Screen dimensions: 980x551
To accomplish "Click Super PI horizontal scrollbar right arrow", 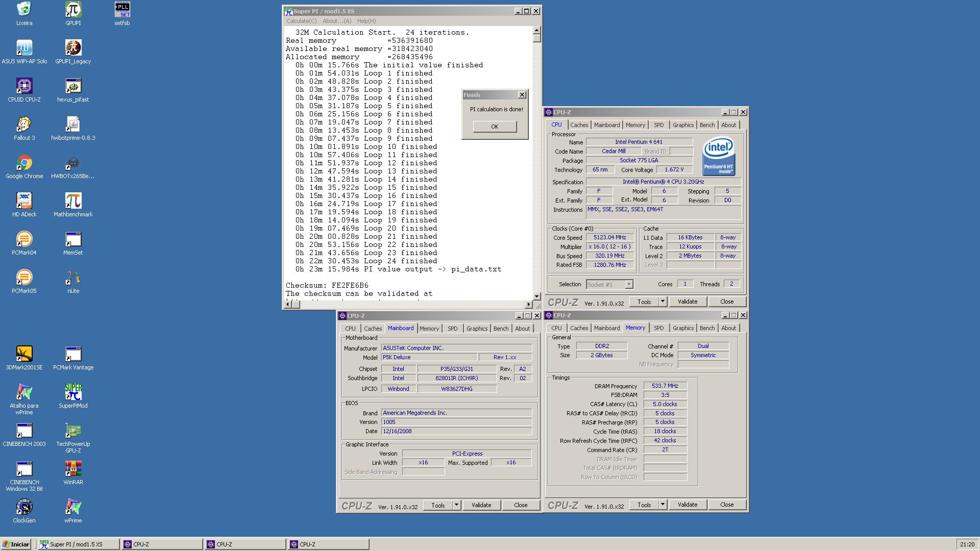I will pos(529,304).
